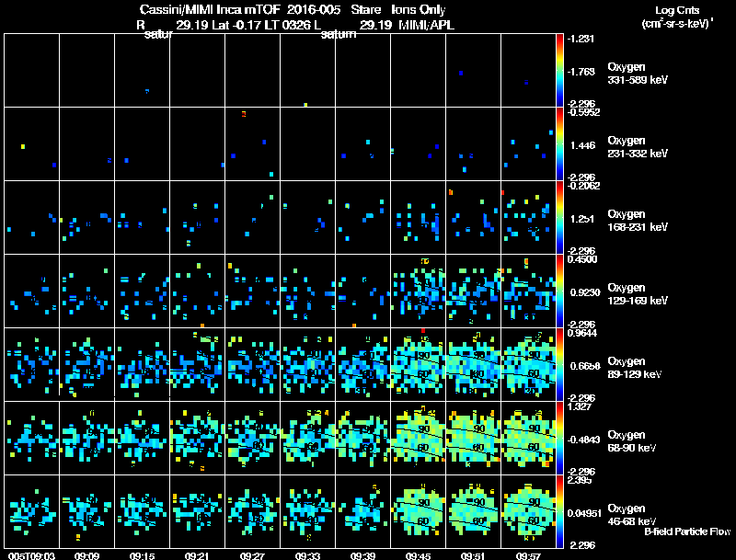Select the 09:15 time label
Image resolution: width=736 pixels, height=560 pixels.
tap(143, 555)
